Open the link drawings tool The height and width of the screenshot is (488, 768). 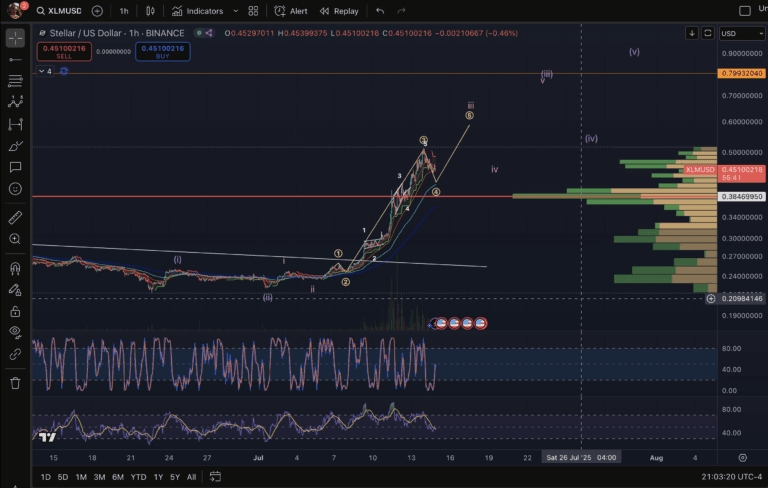pyautogui.click(x=15, y=354)
